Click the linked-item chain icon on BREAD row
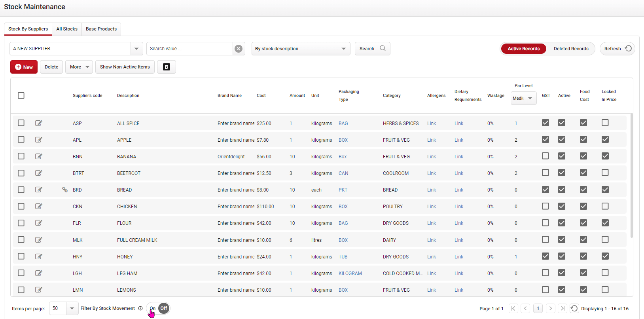 click(x=65, y=190)
